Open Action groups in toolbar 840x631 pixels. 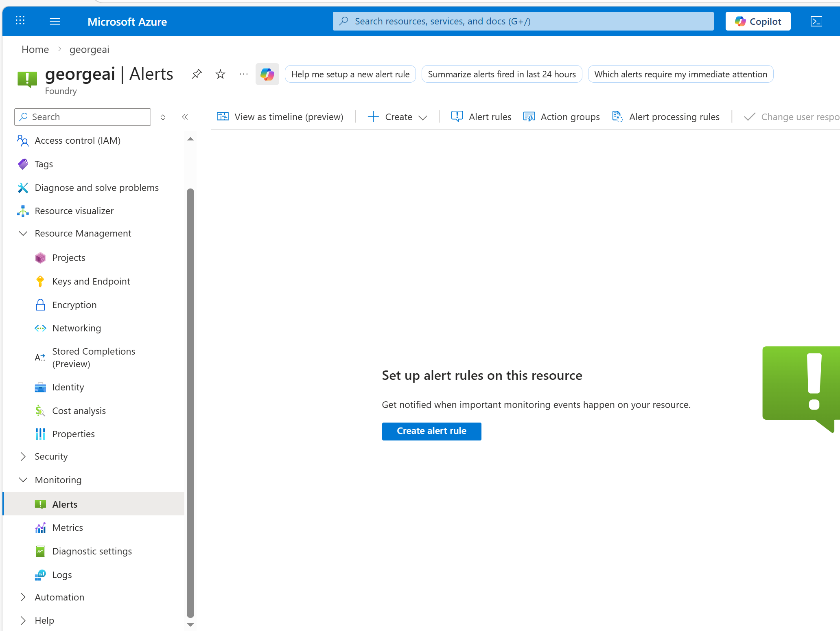pos(562,117)
